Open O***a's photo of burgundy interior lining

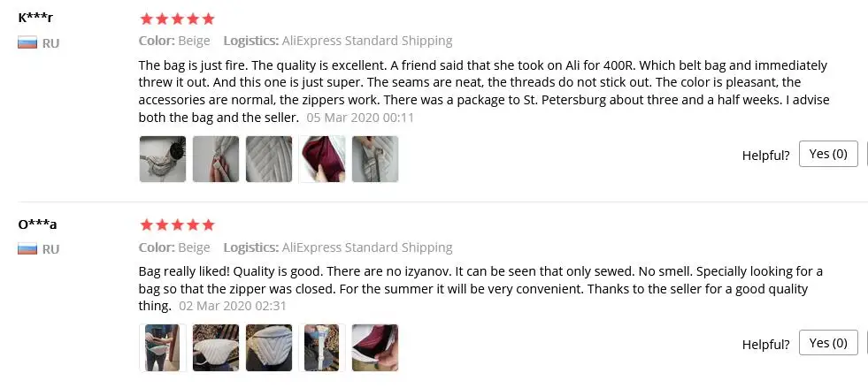(375, 347)
